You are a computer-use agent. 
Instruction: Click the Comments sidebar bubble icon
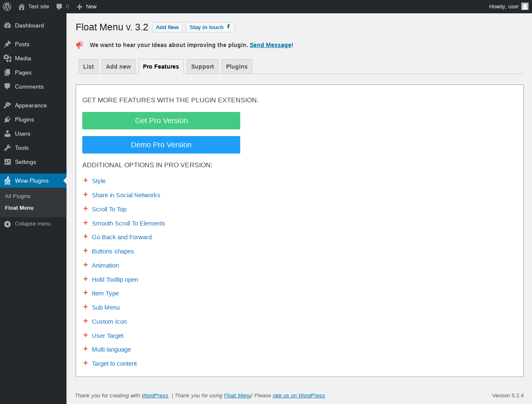click(x=7, y=87)
